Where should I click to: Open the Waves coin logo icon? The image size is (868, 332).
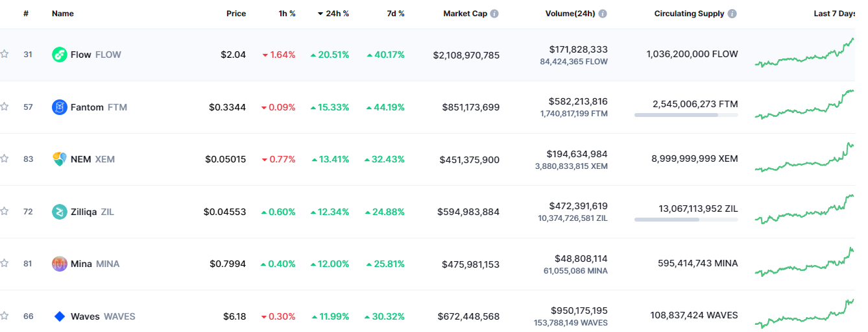pos(60,316)
